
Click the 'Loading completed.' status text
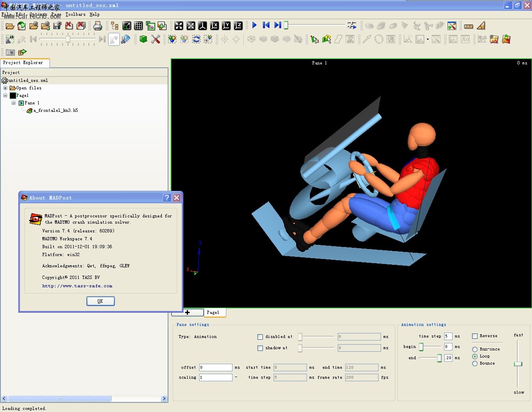tap(24, 408)
